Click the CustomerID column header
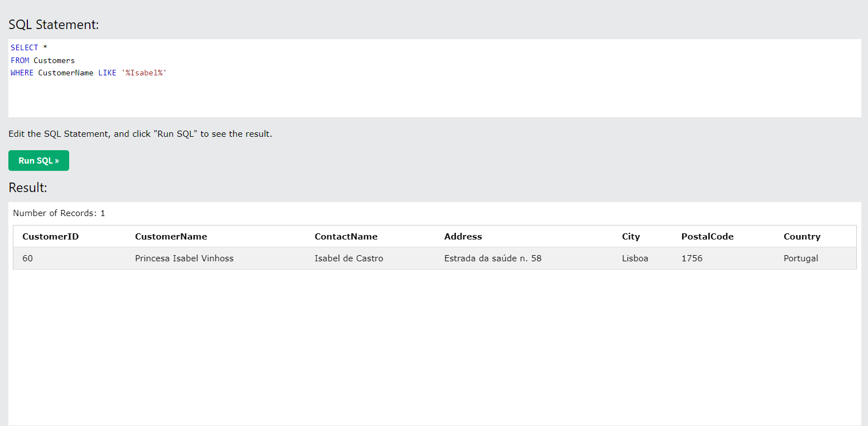 tap(50, 236)
